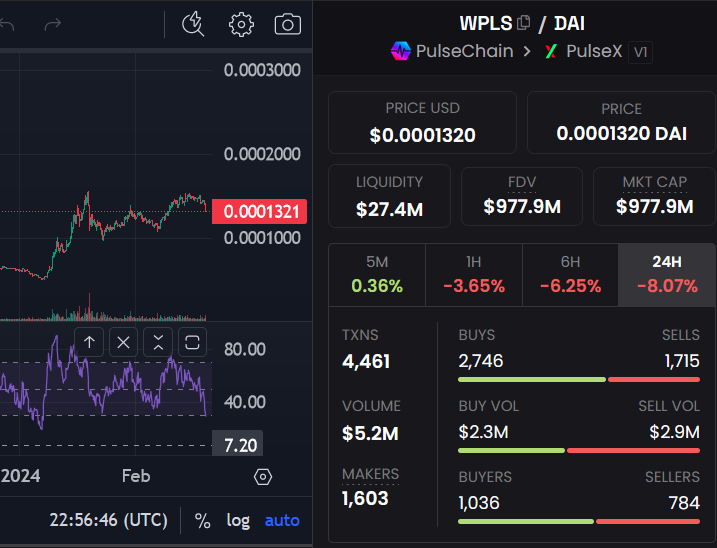Click the DAI quote token name
This screenshot has height=548, width=717.
pos(569,23)
